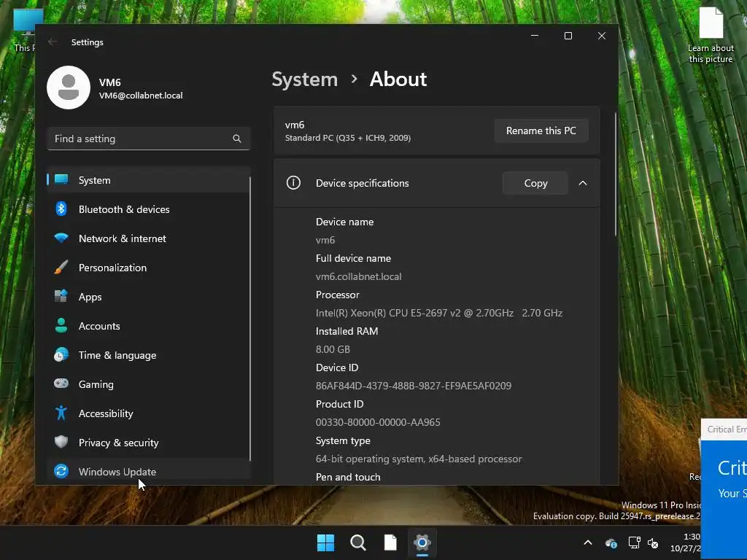Screen dimensions: 747x560
Task: Click the Critical Error notification popup
Action: 724,488
